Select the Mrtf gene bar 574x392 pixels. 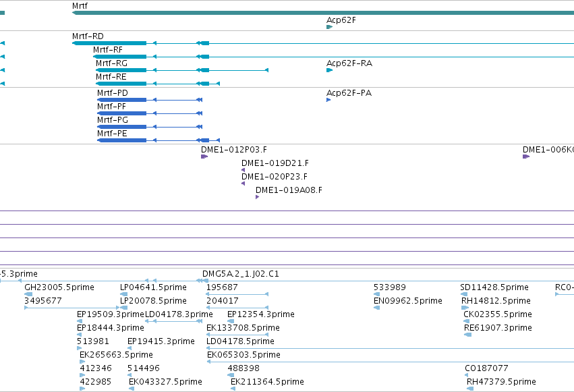click(x=323, y=13)
